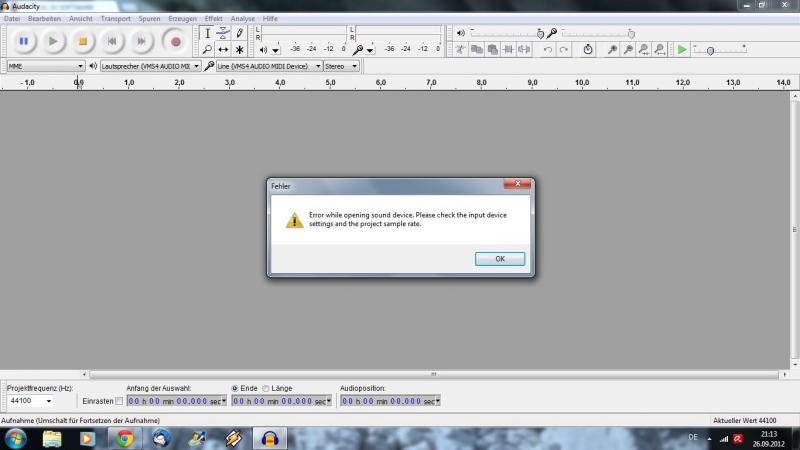Select the Draw pencil tool
This screenshot has width=800, height=450.
pyautogui.click(x=239, y=34)
